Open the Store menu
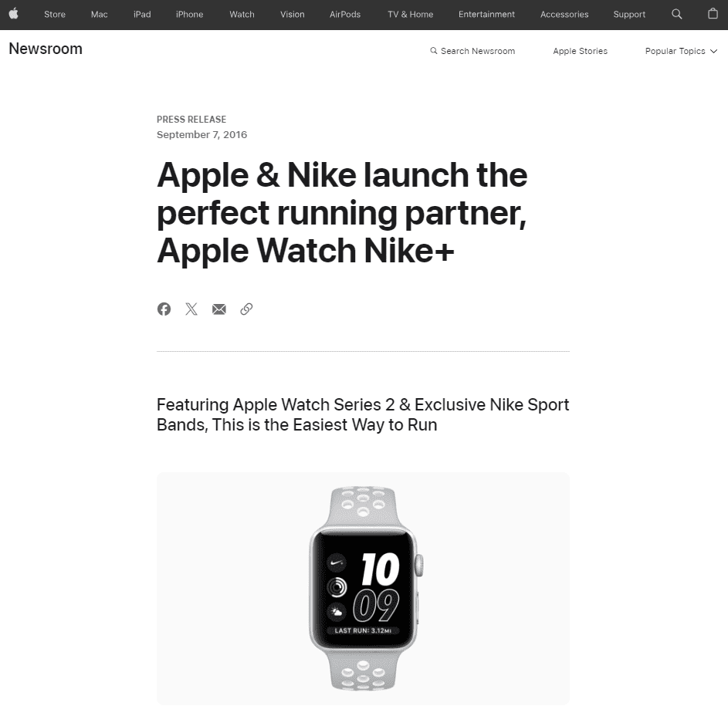Viewport: 728px width, 706px height. point(55,15)
